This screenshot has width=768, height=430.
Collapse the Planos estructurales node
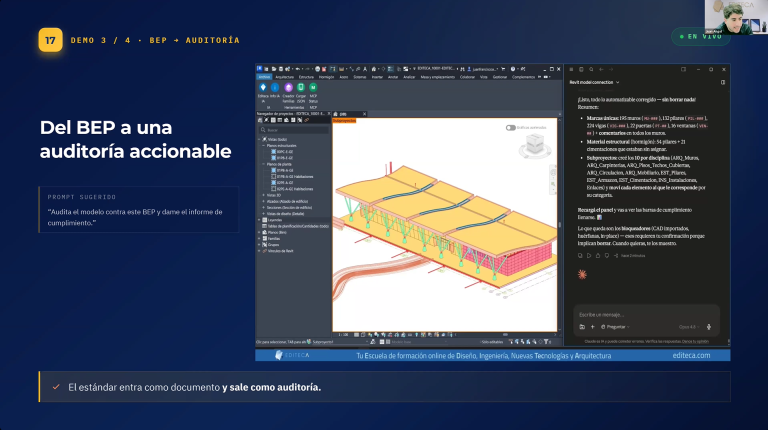pyautogui.click(x=263, y=145)
